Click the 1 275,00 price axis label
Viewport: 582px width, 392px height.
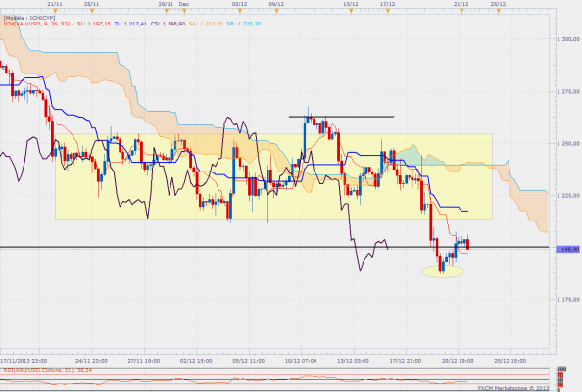(568, 91)
